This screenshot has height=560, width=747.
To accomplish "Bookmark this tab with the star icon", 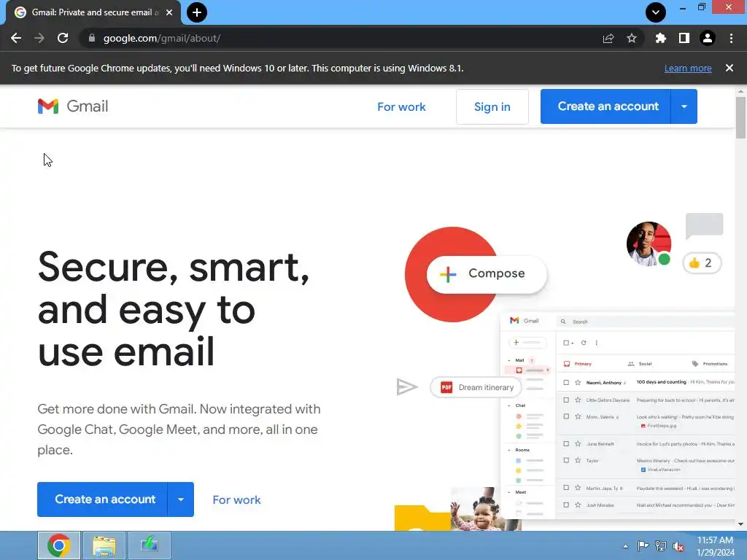I will (x=632, y=38).
